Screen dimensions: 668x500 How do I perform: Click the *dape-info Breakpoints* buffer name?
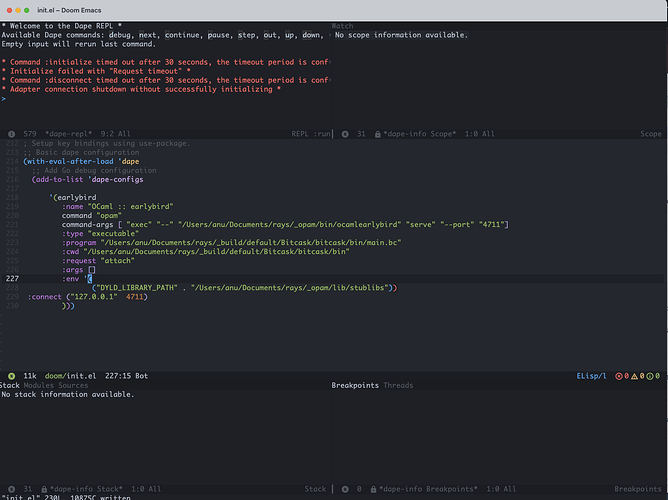coord(428,489)
